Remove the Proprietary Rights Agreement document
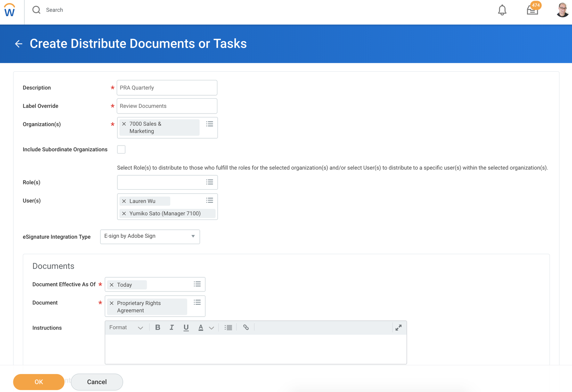Screen dimensions: 572x392 click(x=111, y=303)
